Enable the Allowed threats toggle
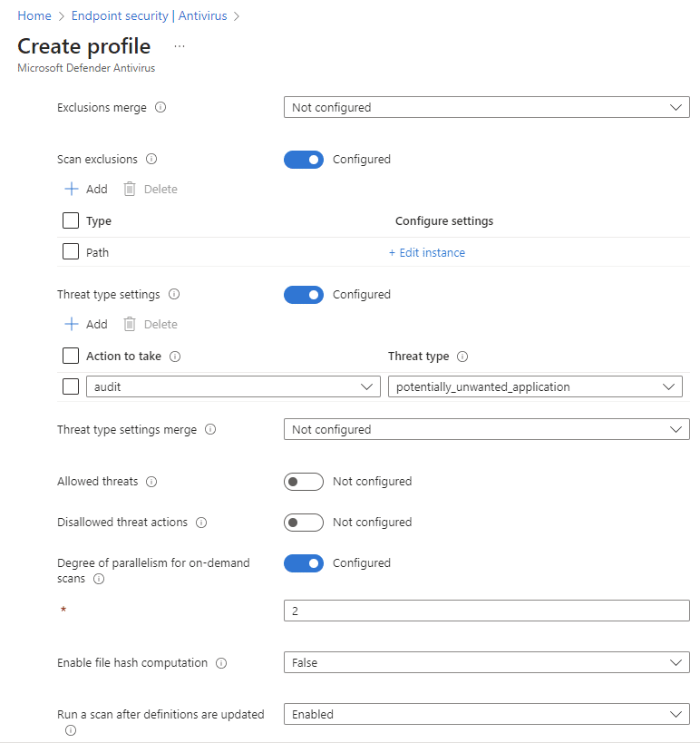This screenshot has height=743, width=700. coord(304,482)
